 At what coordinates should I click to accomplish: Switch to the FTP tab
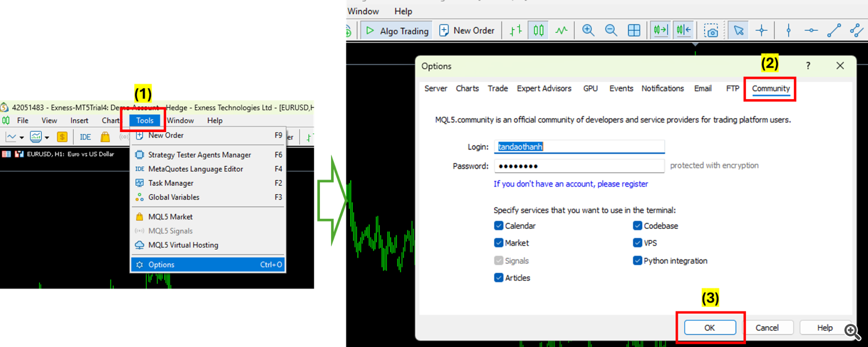point(733,89)
